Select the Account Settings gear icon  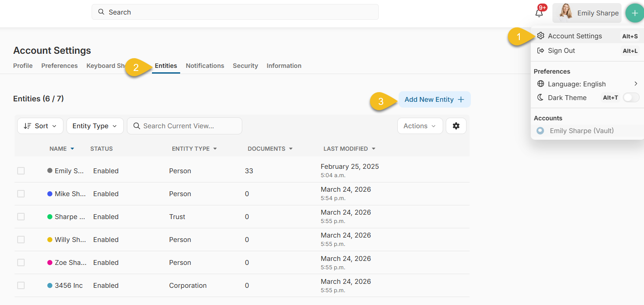[541, 36]
